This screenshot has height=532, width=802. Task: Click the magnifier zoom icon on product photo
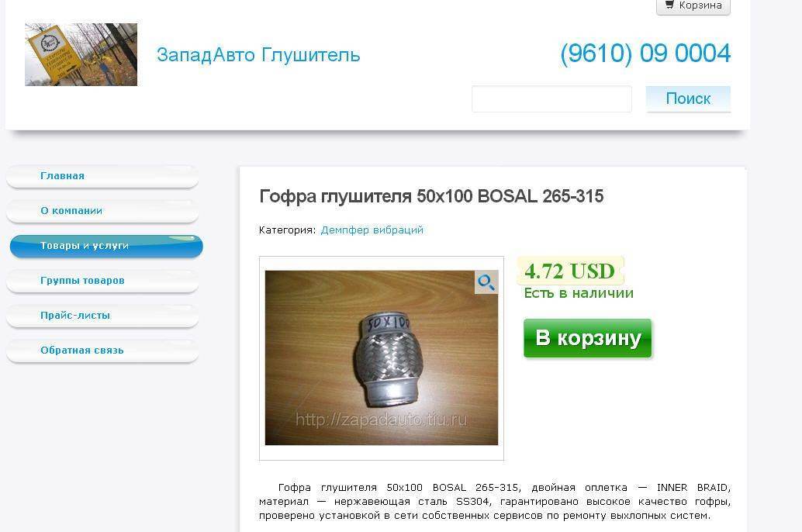[486, 282]
